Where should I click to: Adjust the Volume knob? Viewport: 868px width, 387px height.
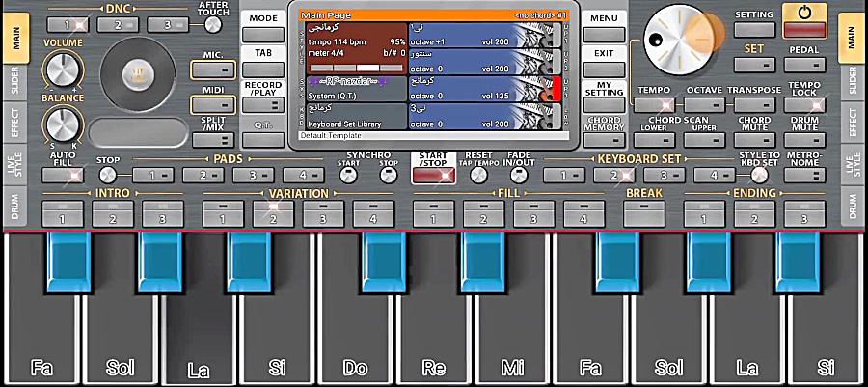(63, 70)
